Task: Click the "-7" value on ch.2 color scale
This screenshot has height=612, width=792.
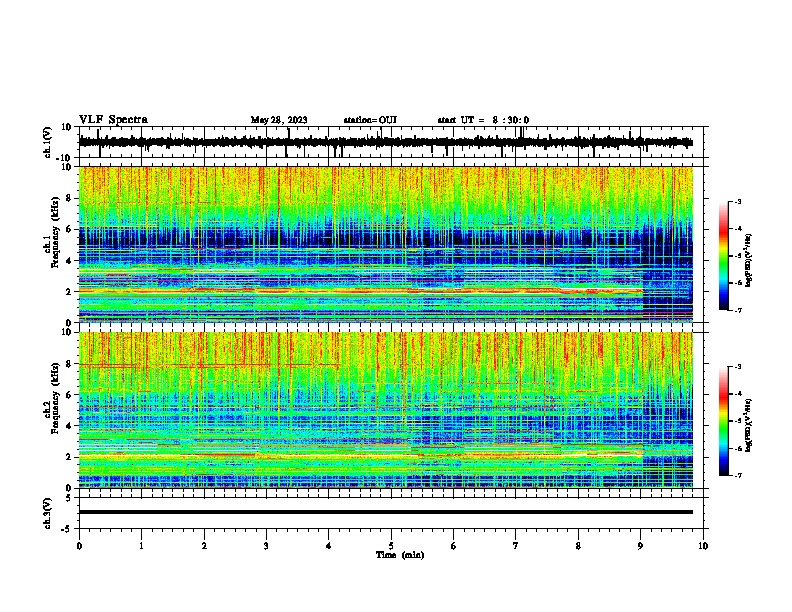Action: click(x=737, y=475)
